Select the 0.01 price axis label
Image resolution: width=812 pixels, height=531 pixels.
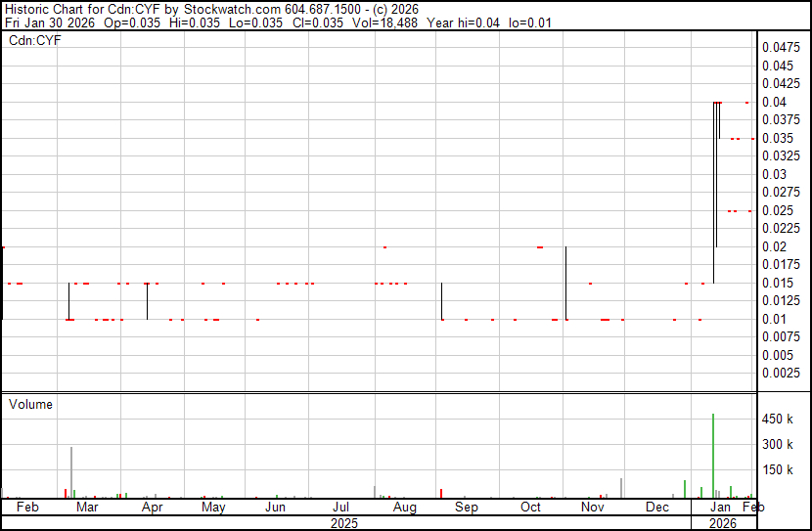774,320
